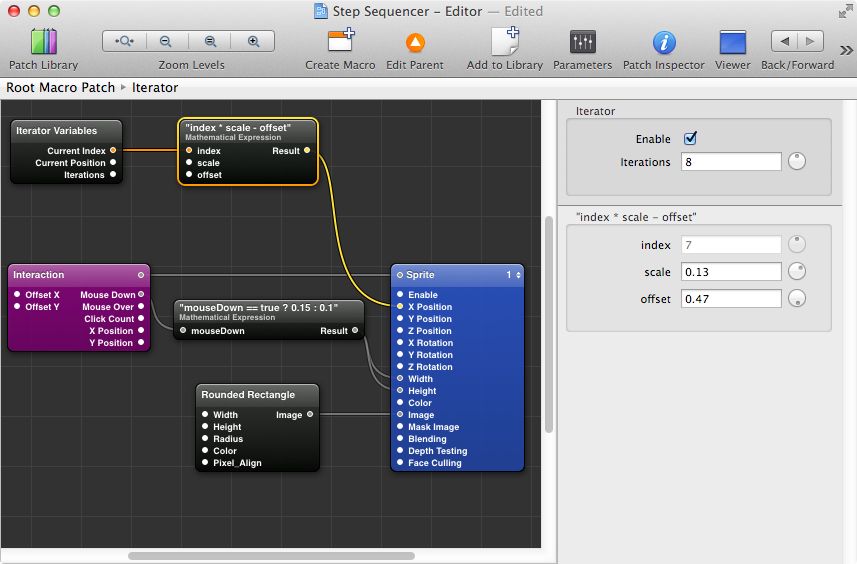Click the Sprite Color input port
857x564 pixels.
400,402
